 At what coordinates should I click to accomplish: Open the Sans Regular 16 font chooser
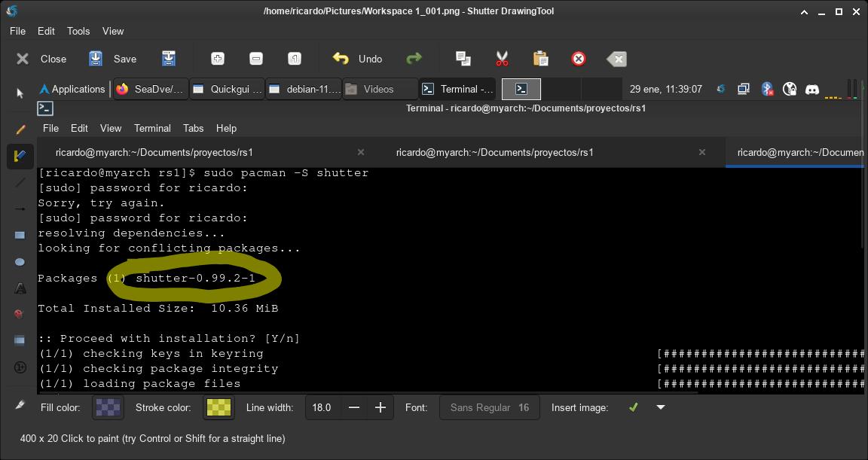pyautogui.click(x=489, y=407)
